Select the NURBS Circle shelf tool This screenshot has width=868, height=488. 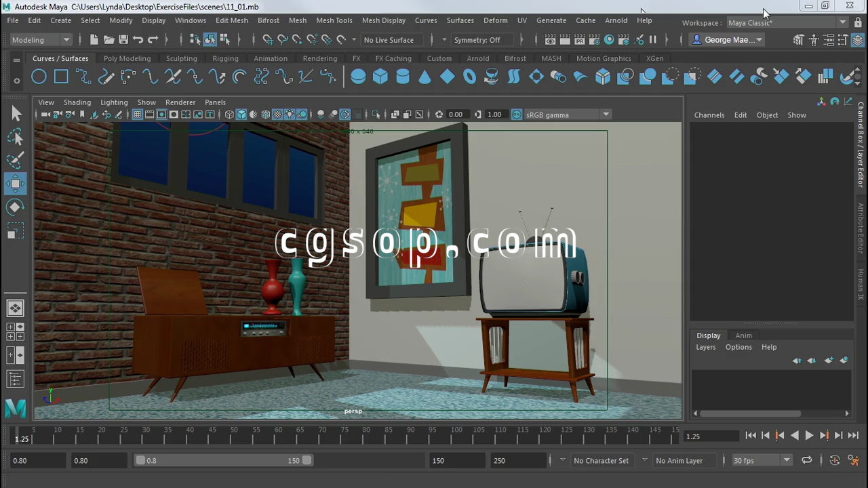(x=39, y=77)
